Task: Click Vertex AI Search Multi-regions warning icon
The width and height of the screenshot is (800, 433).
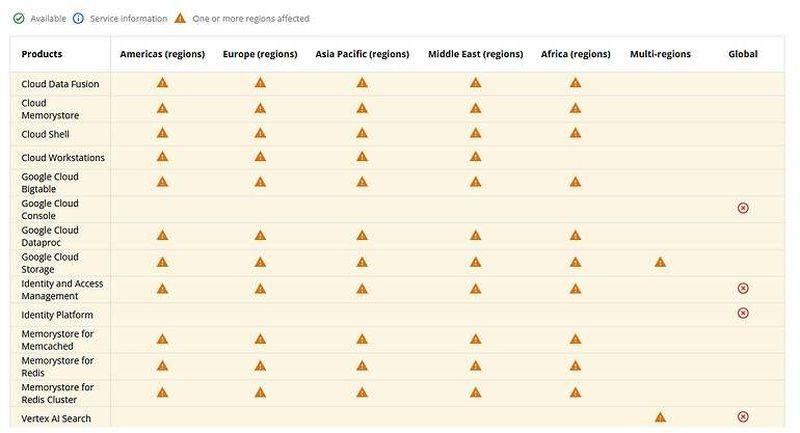Action: click(660, 417)
